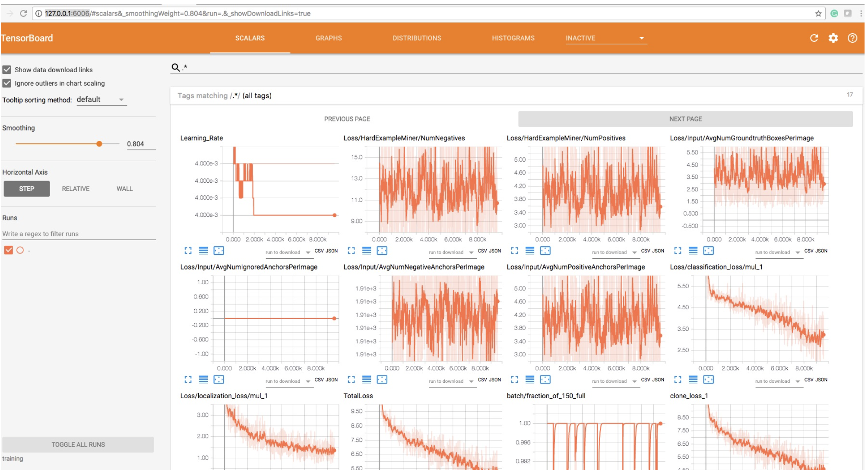This screenshot has width=868, height=470.
Task: Fit domain to data on NumPositives chart
Action: [x=545, y=251]
